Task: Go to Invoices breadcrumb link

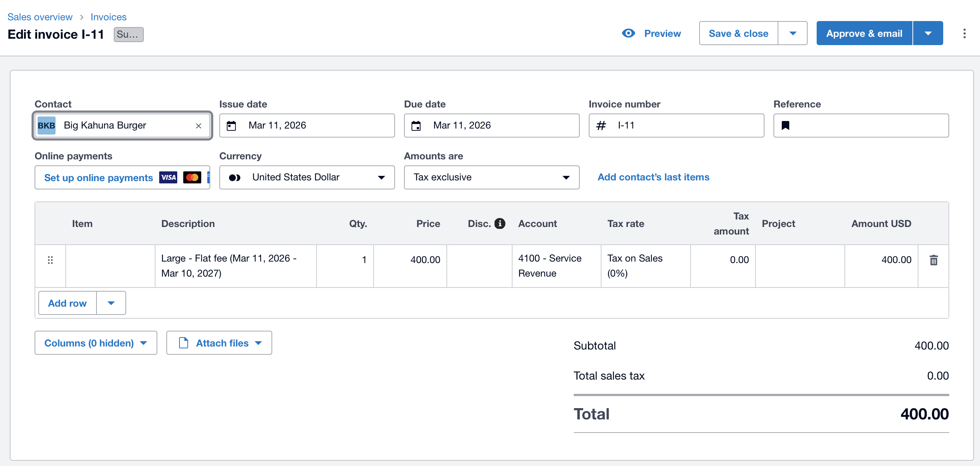Action: click(109, 17)
